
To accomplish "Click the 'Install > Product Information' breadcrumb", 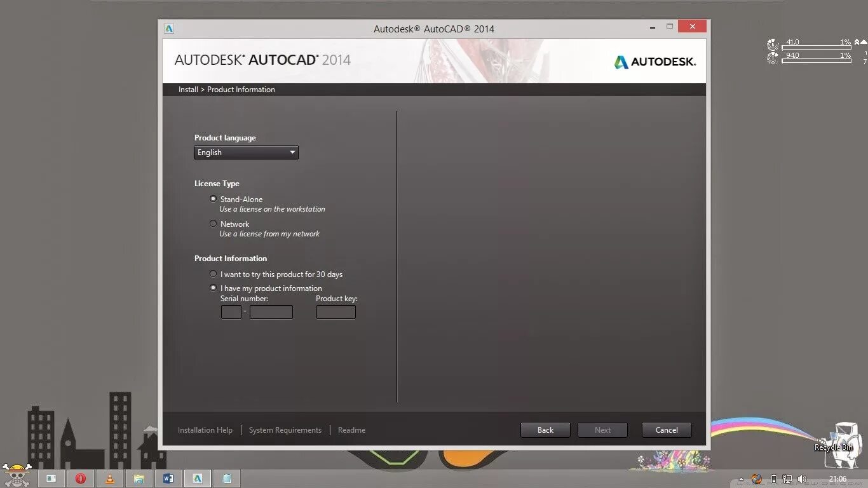I will tap(227, 90).
